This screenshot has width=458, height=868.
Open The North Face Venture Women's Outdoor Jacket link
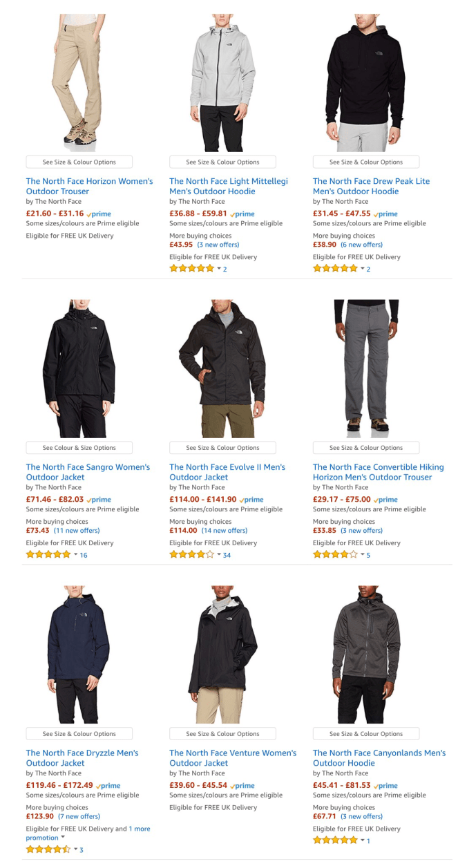[x=233, y=758]
